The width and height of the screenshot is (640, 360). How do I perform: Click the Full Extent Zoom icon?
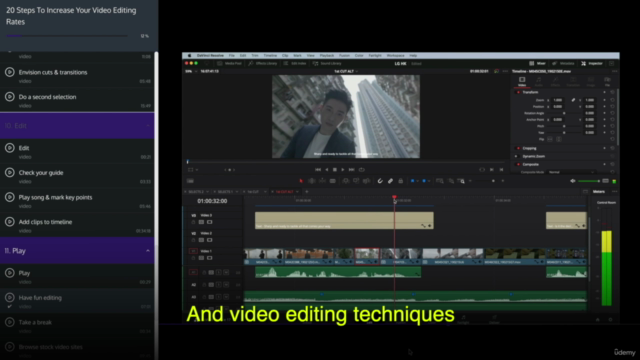coord(440,181)
